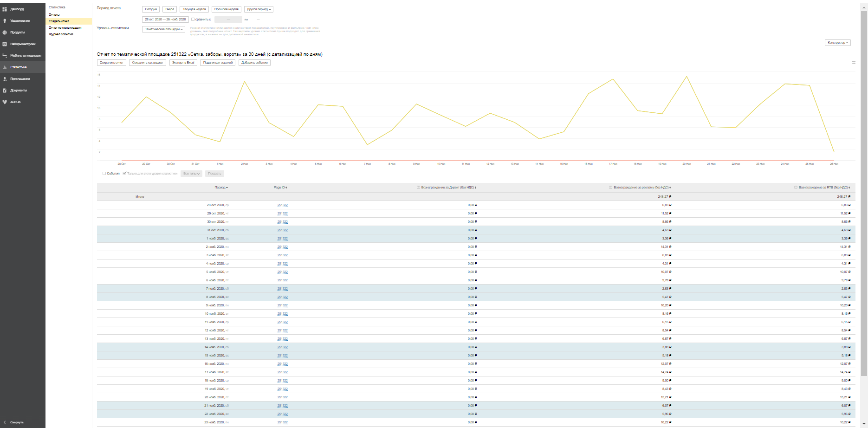Open Мобильная медиация icon
Viewport: 868px width, 428px height.
pos(5,56)
